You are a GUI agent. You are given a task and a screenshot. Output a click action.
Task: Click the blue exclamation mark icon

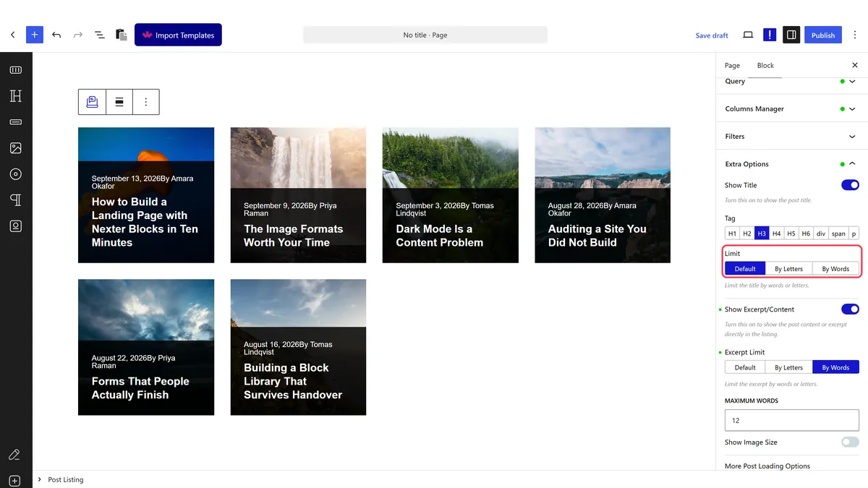pyautogui.click(x=770, y=35)
